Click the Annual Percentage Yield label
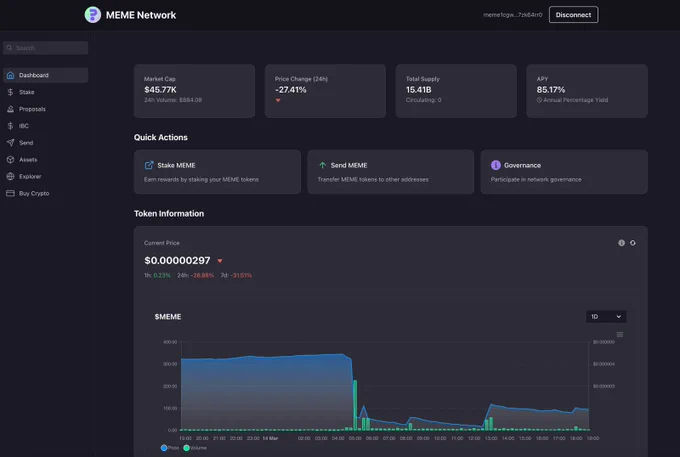The width and height of the screenshot is (680, 457). pos(575,100)
